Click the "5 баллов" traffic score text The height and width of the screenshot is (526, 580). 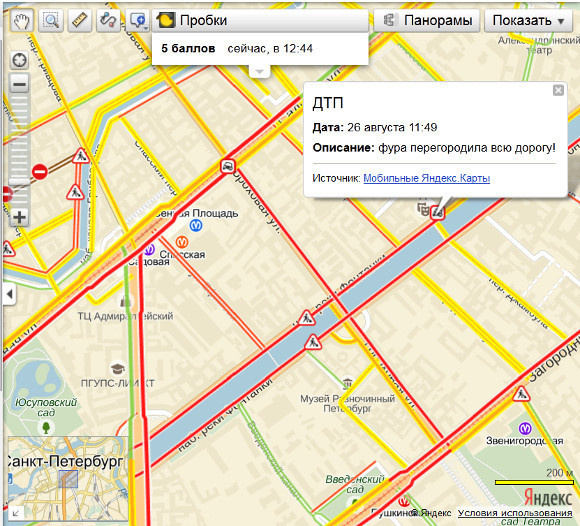pos(188,48)
